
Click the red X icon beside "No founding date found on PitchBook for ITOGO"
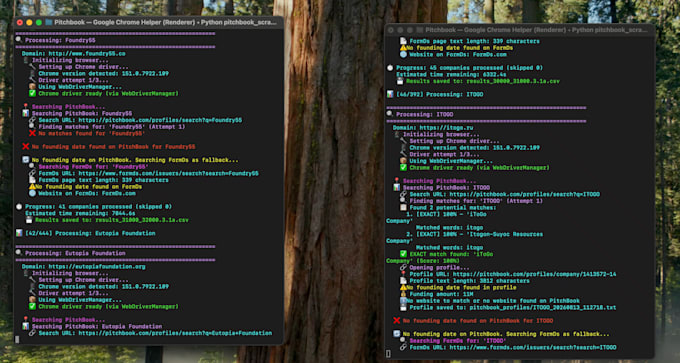tap(396, 321)
